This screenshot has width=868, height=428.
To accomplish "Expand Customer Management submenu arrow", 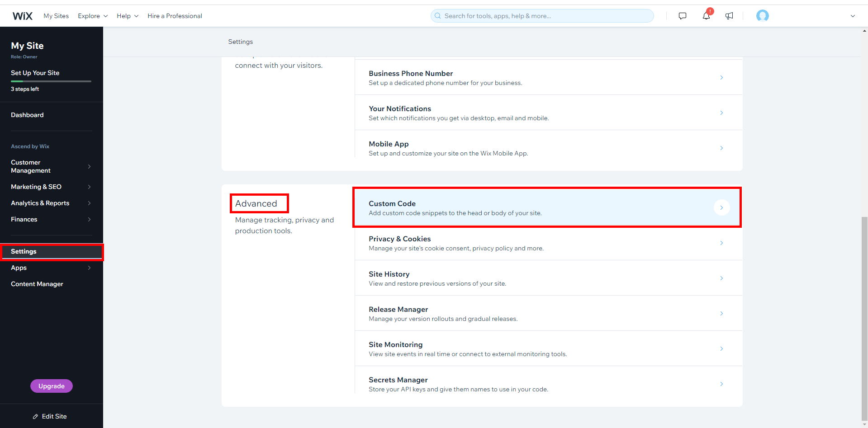I will click(89, 166).
